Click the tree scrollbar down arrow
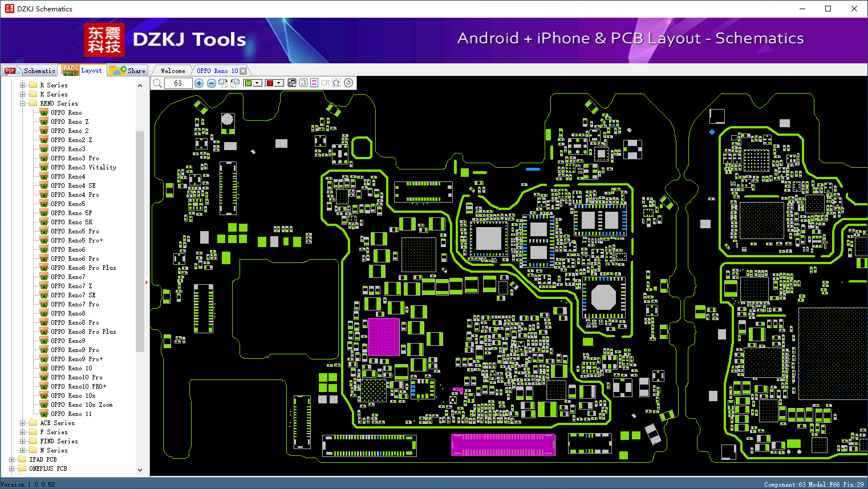This screenshot has width=868, height=489. [140, 470]
